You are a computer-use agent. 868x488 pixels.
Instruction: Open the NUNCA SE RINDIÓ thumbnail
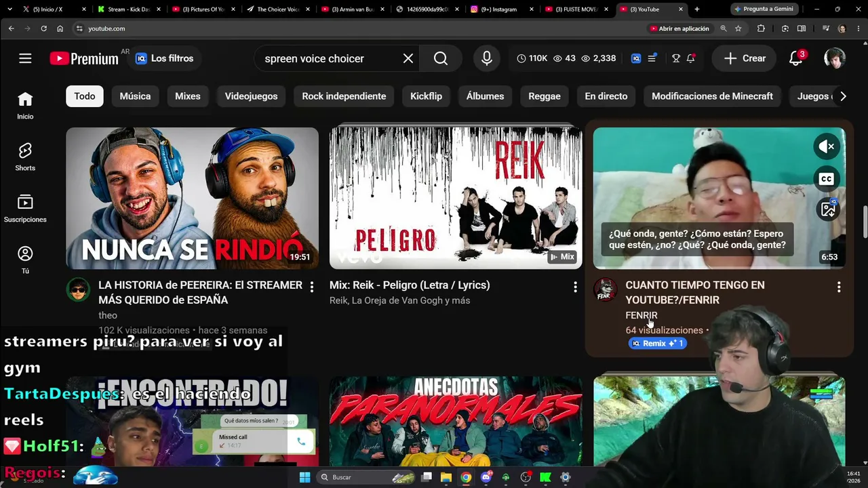[192, 198]
